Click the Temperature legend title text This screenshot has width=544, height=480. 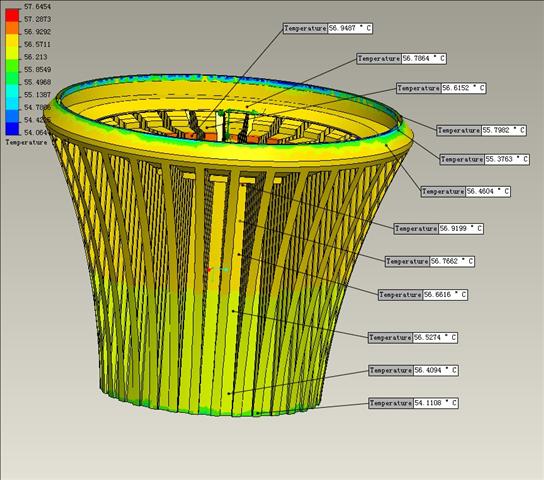(26, 143)
